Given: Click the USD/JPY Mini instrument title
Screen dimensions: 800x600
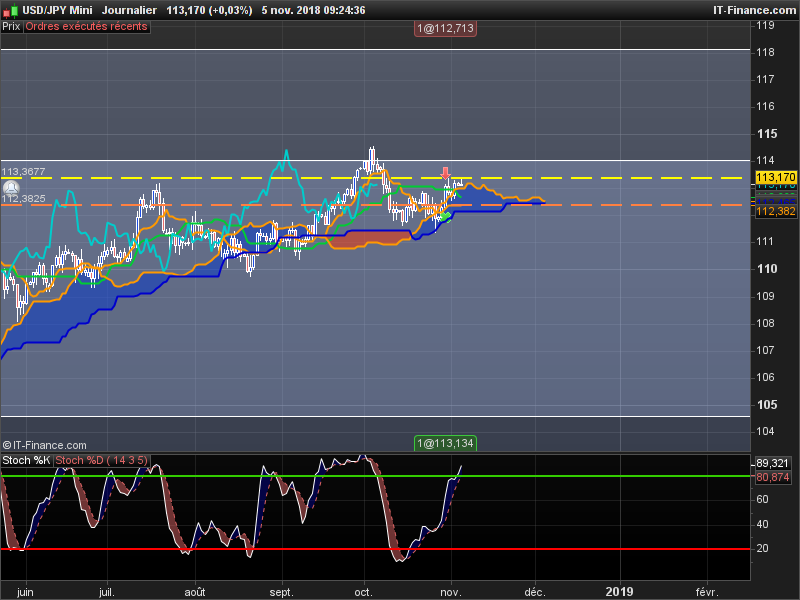Looking at the screenshot, I should tap(57, 10).
